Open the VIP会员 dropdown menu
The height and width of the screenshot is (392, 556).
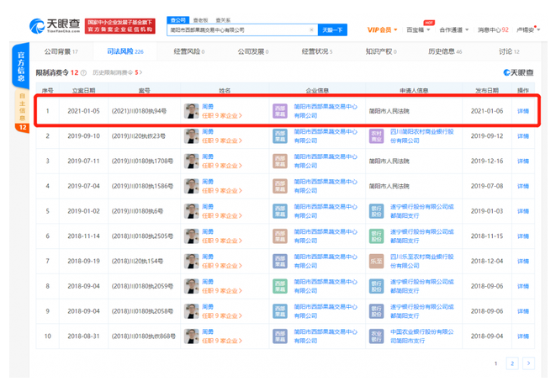(x=384, y=30)
